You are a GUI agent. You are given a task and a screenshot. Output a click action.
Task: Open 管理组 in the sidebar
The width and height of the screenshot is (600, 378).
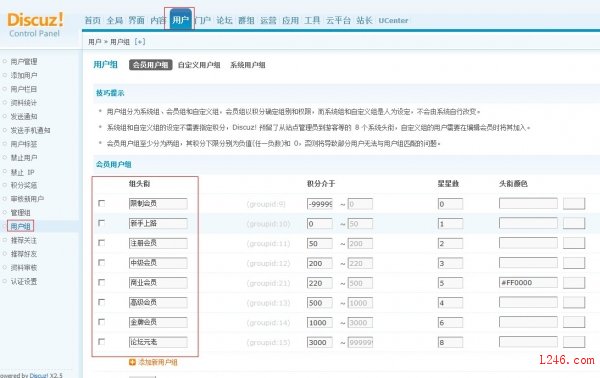click(x=20, y=213)
